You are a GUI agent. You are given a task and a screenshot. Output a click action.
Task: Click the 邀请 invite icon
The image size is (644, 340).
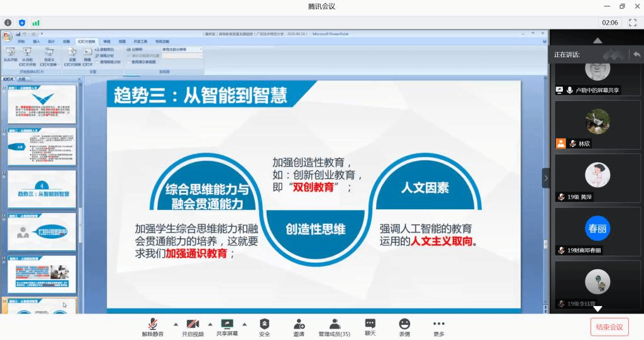click(299, 324)
